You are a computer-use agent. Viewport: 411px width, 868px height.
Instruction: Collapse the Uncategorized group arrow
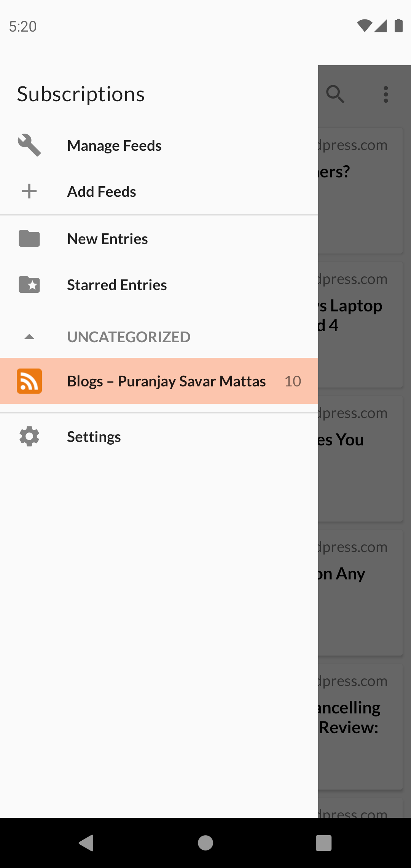tap(29, 337)
